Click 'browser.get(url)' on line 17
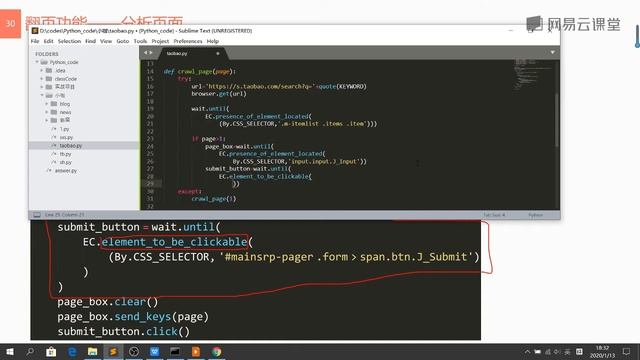This screenshot has height=360, width=640. pyautogui.click(x=219, y=94)
